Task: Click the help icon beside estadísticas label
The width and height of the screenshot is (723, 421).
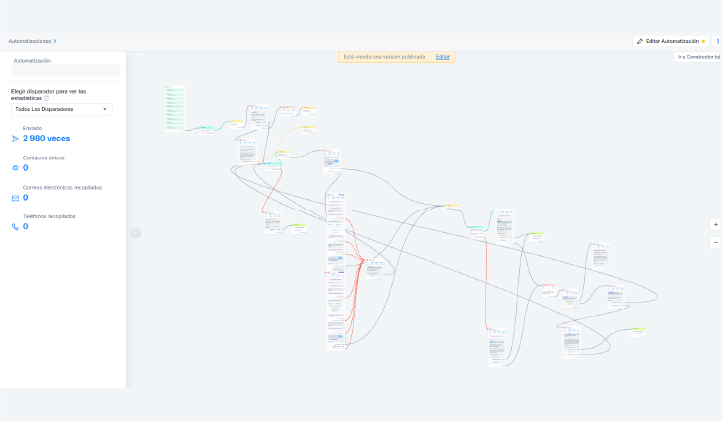Action: pyautogui.click(x=47, y=98)
